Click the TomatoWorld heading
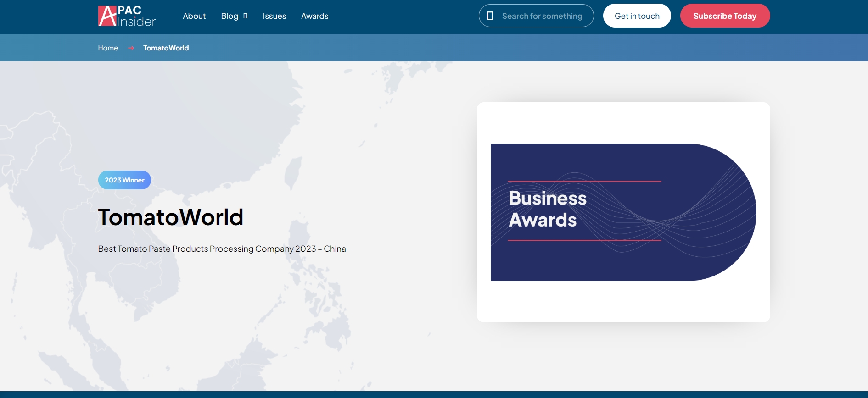Image resolution: width=868 pixels, height=398 pixels. tap(171, 217)
